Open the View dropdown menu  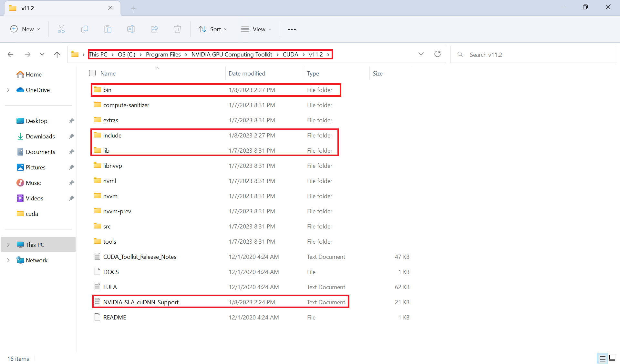(256, 29)
